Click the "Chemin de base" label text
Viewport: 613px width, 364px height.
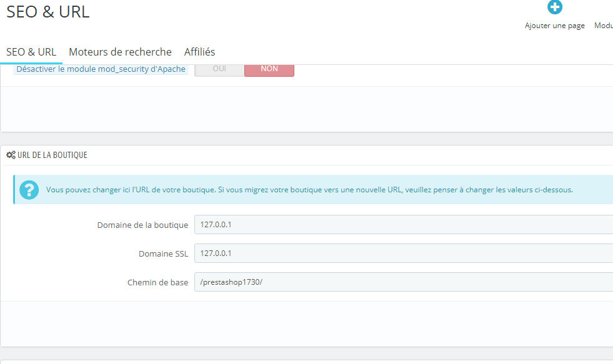(157, 282)
